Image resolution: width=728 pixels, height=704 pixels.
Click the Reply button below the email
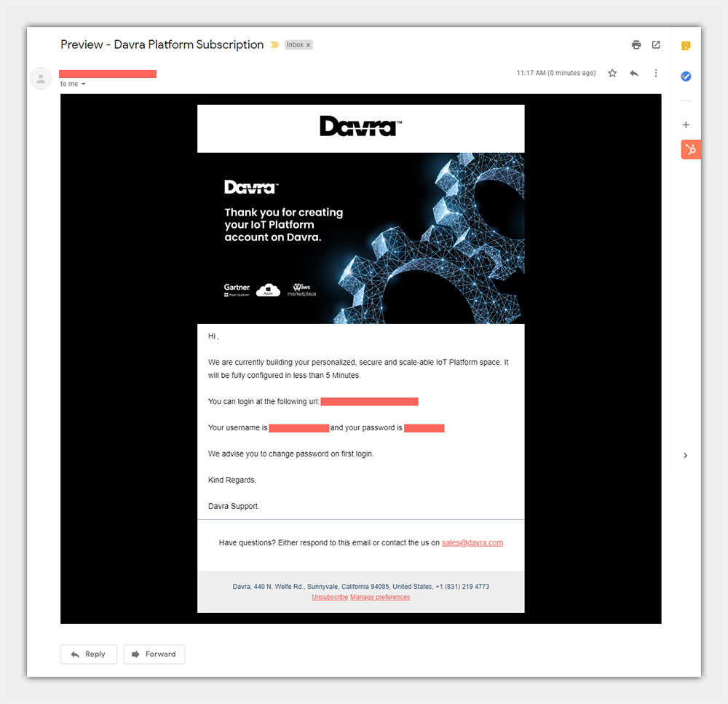pos(89,654)
